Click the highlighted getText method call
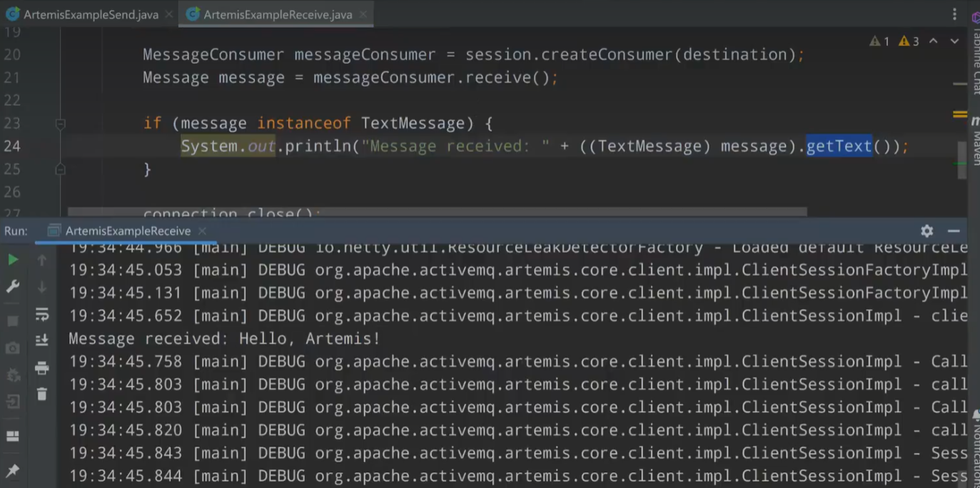Viewport: 980px width, 488px height. [x=839, y=146]
